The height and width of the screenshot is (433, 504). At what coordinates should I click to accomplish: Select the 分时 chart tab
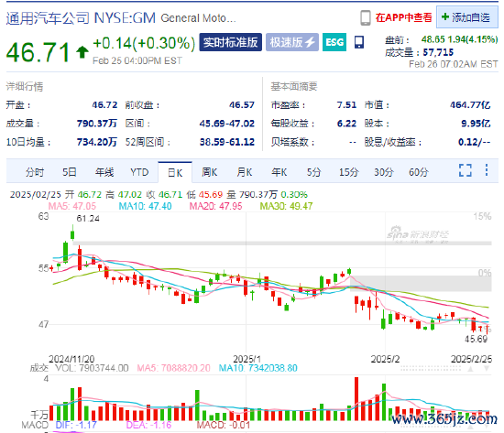tap(35, 172)
